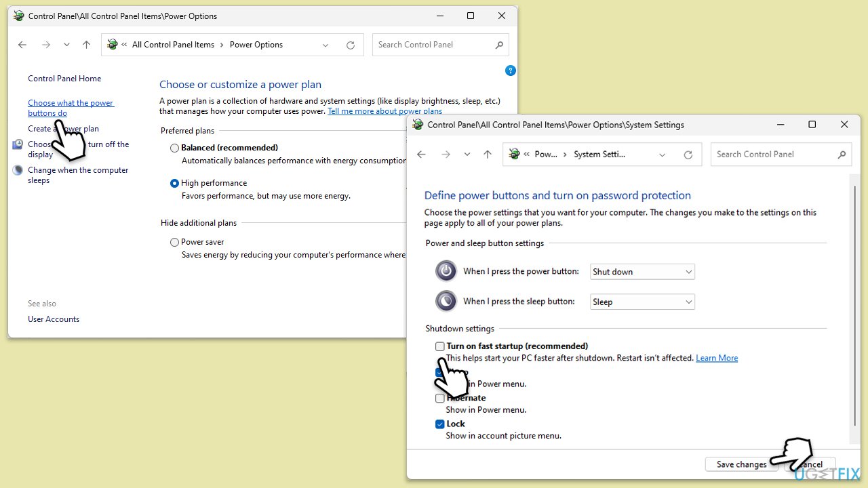
Task: Toggle Hibernate checkbox
Action: click(440, 399)
